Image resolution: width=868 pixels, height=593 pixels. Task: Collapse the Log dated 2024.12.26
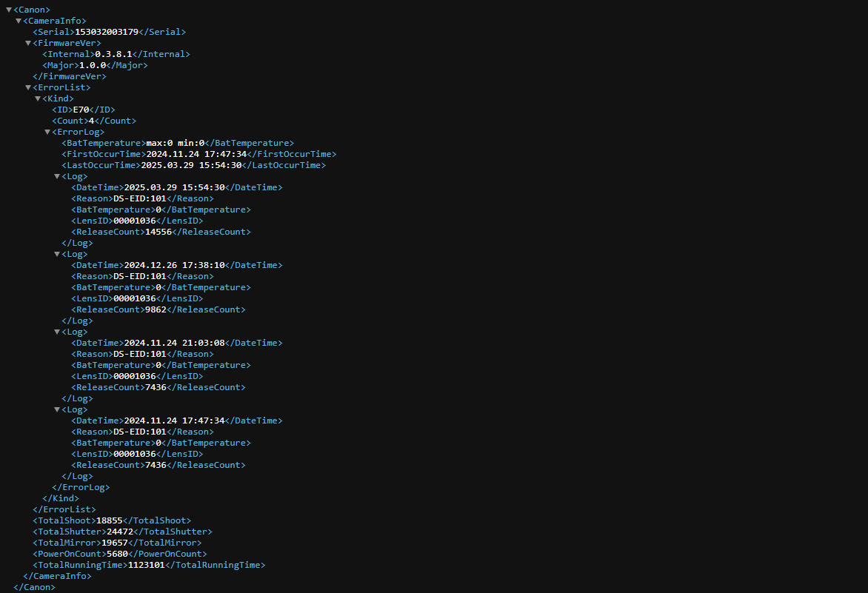[x=57, y=255]
